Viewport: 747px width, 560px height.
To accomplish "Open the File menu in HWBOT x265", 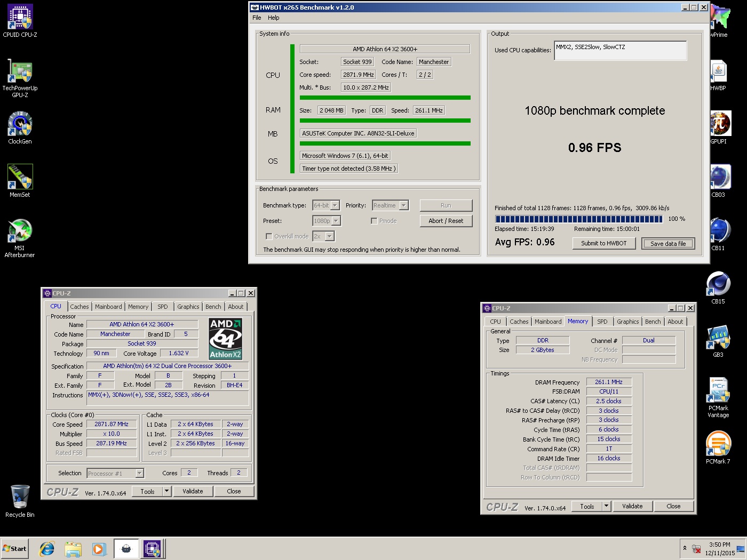I will pos(257,18).
